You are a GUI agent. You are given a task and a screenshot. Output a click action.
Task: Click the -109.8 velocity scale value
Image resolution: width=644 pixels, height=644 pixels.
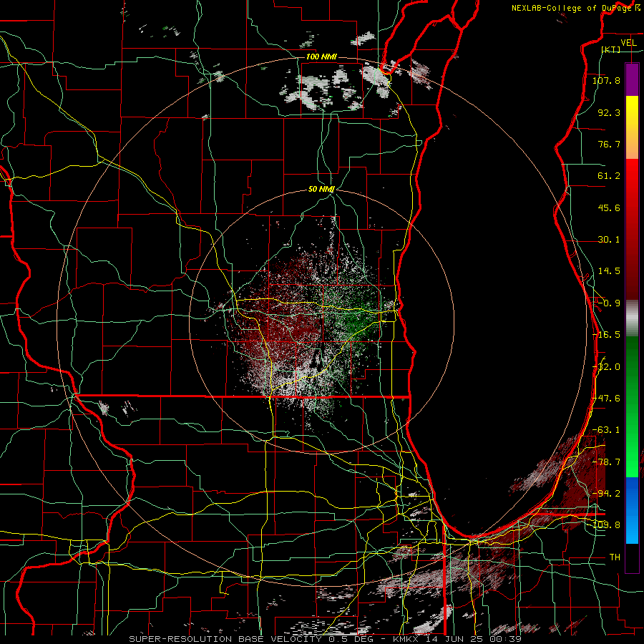[x=606, y=525]
